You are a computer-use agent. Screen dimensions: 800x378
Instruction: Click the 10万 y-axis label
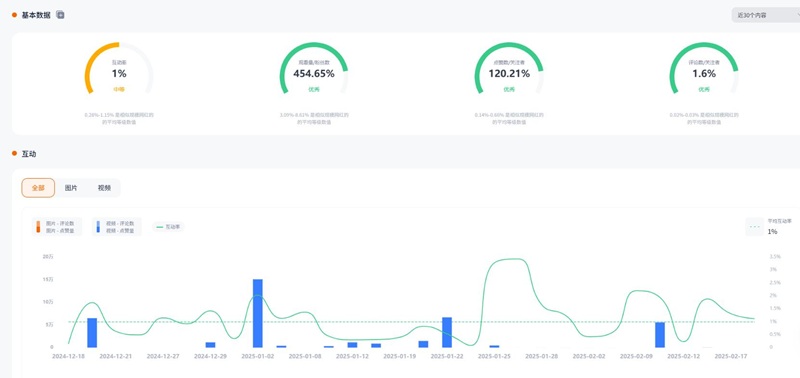(x=48, y=302)
